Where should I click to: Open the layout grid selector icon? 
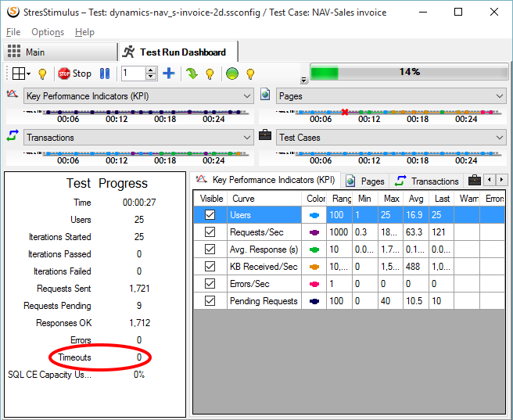(21, 74)
